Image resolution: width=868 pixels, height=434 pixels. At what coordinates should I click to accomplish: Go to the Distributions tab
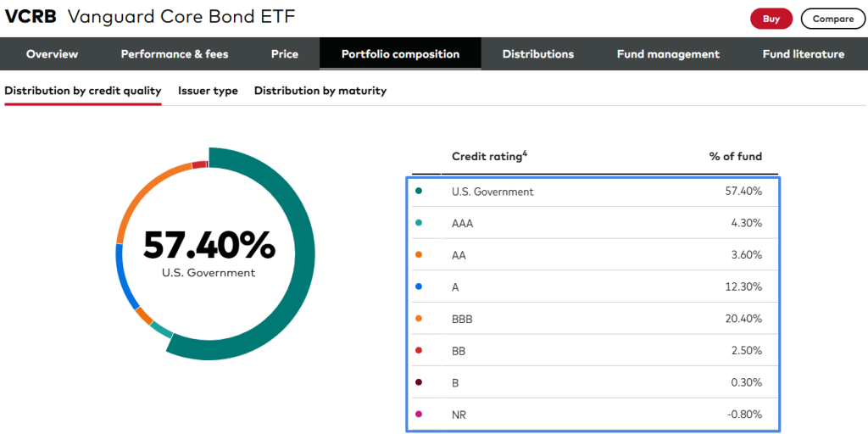[x=537, y=54]
